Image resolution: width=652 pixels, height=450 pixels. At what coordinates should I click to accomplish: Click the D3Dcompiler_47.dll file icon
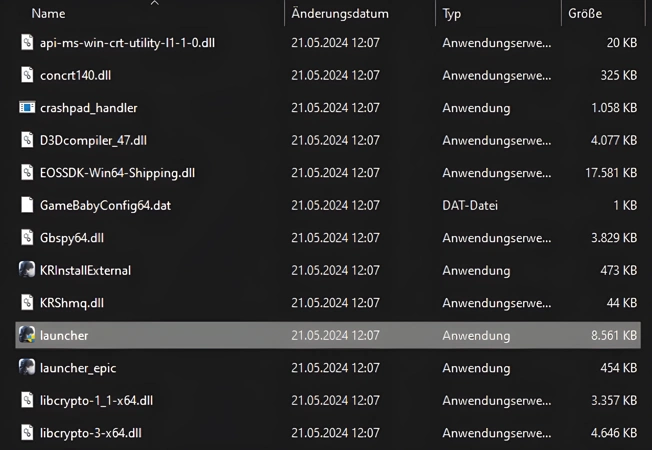pos(27,140)
